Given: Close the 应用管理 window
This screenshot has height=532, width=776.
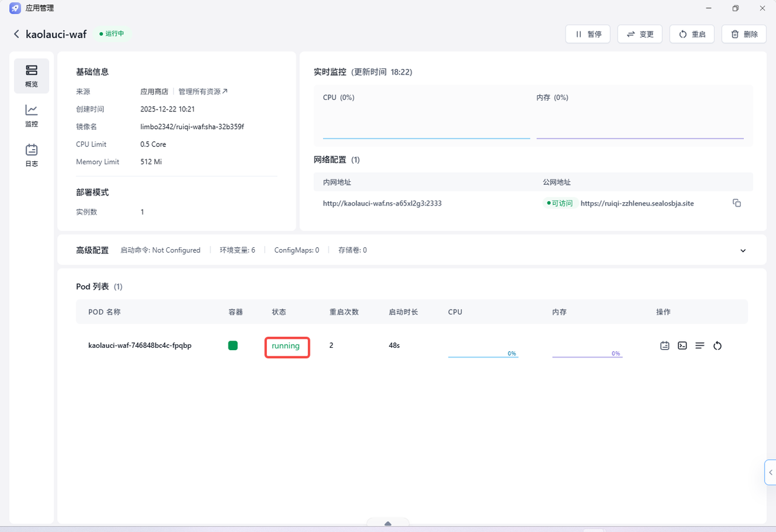Looking at the screenshot, I should click(x=763, y=8).
